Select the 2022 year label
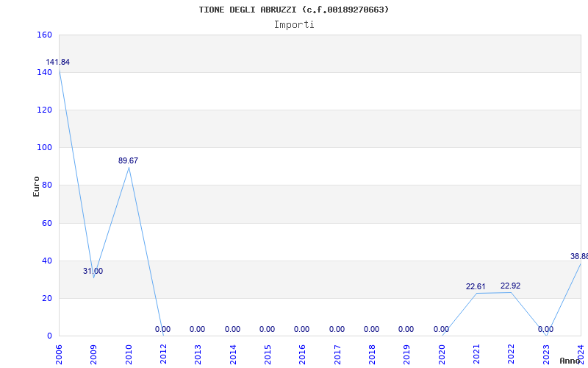588x368 pixels. (x=512, y=355)
